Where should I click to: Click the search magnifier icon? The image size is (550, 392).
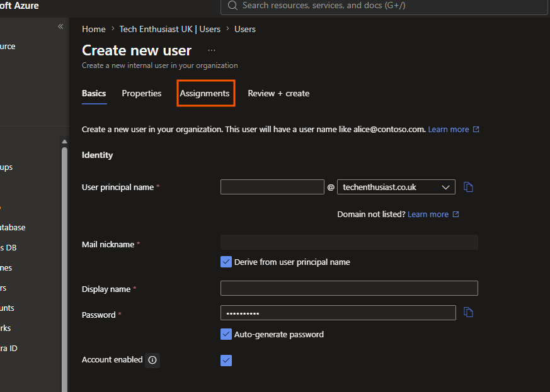tap(232, 5)
